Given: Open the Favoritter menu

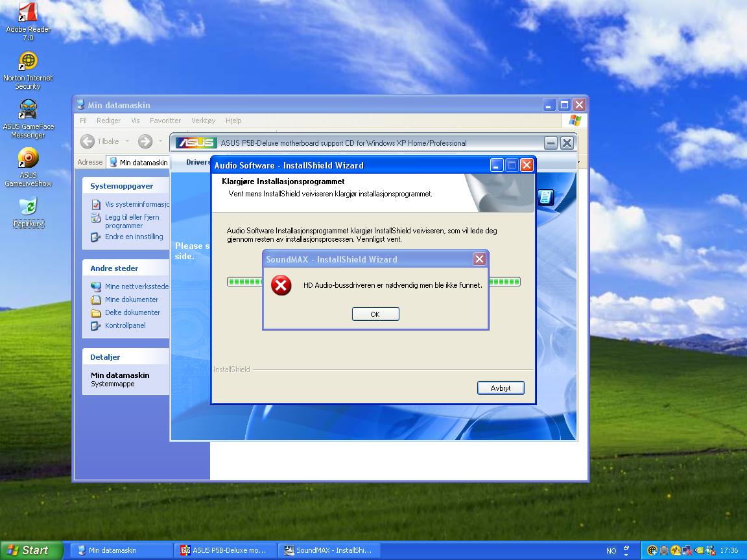Looking at the screenshot, I should (x=165, y=121).
